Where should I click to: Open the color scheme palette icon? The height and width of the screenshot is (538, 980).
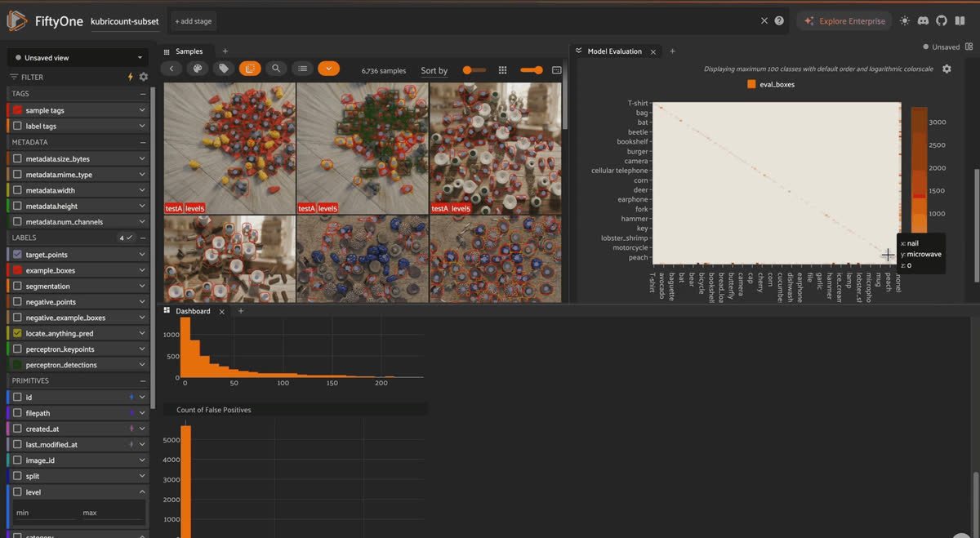click(197, 69)
